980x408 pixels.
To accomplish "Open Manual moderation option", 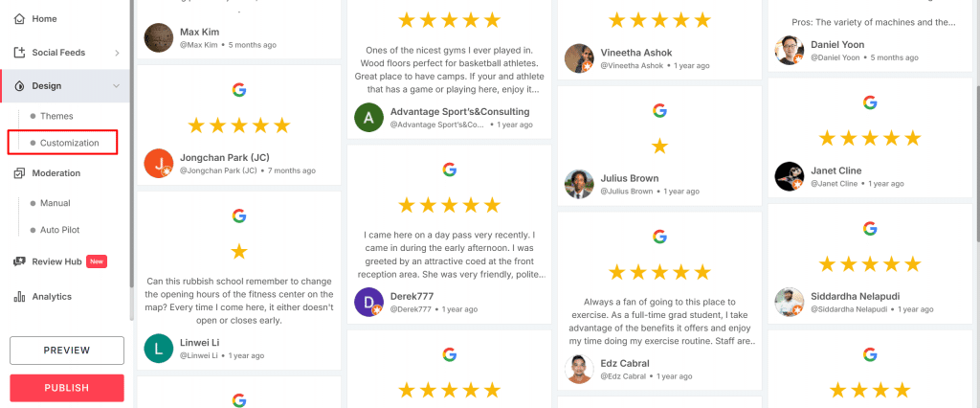I will 55,203.
